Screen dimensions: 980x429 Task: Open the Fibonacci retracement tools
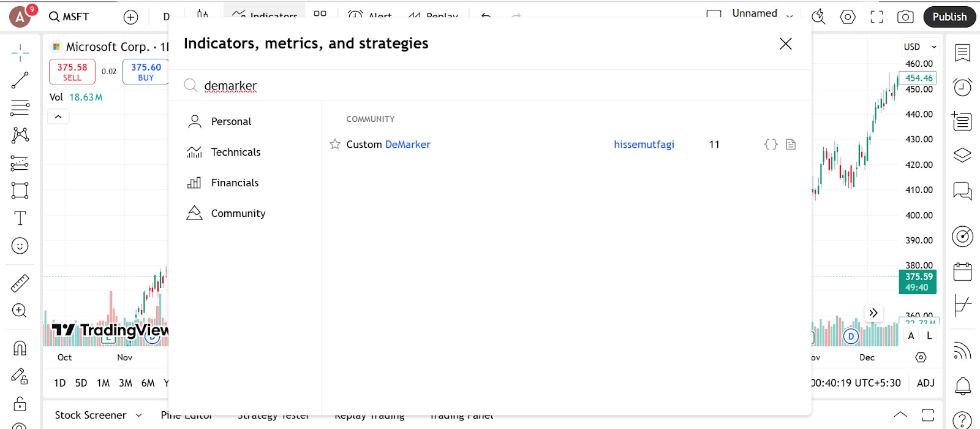[x=20, y=108]
